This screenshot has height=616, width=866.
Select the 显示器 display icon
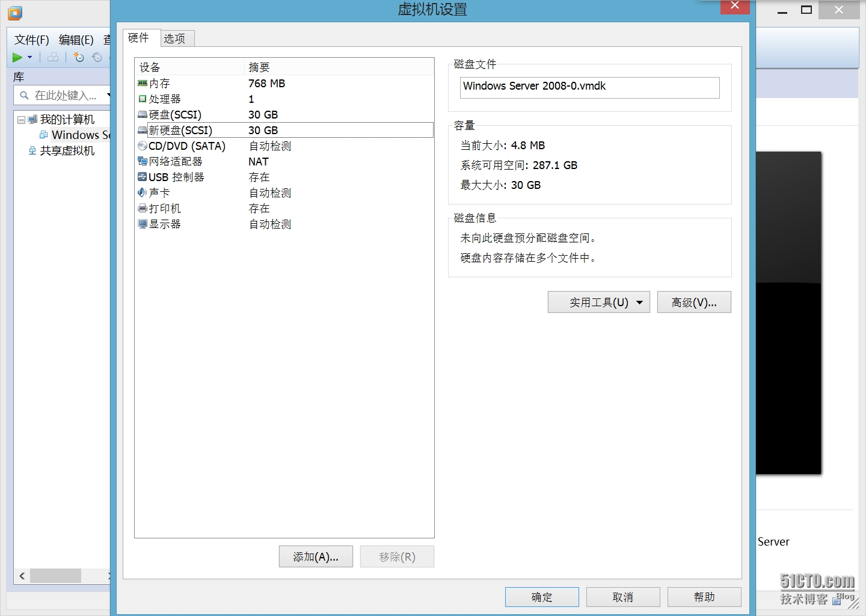pyautogui.click(x=143, y=224)
